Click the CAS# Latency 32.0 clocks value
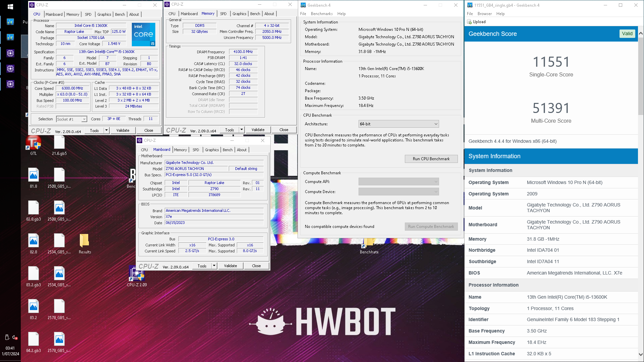The image size is (644, 362). (x=243, y=64)
